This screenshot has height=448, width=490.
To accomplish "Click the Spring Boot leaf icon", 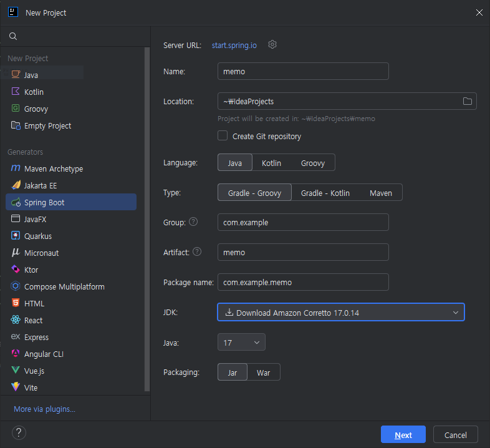I will (x=16, y=202).
